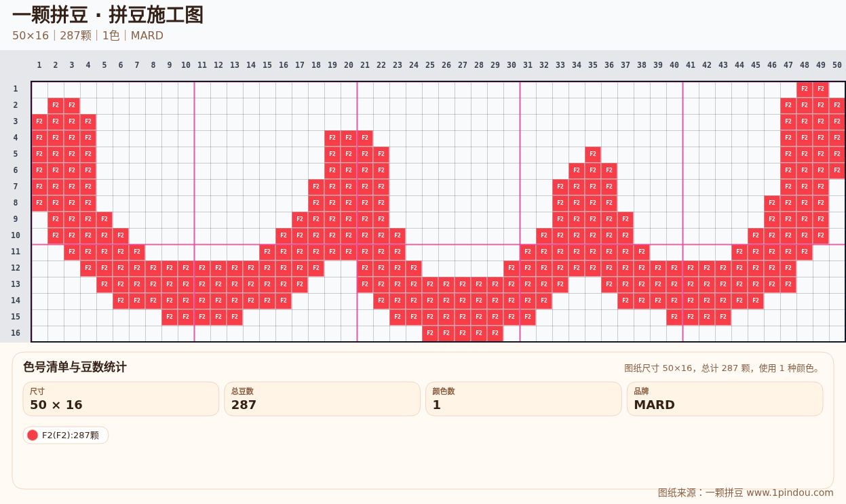The image size is (846, 504).
Task: Click row header 16
Action: point(16,333)
